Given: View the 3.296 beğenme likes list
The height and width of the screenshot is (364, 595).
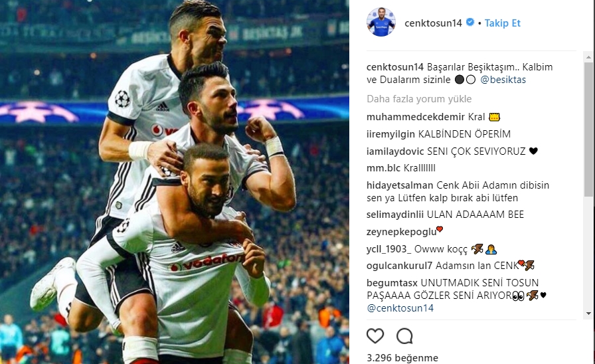Looking at the screenshot, I should tap(402, 357).
